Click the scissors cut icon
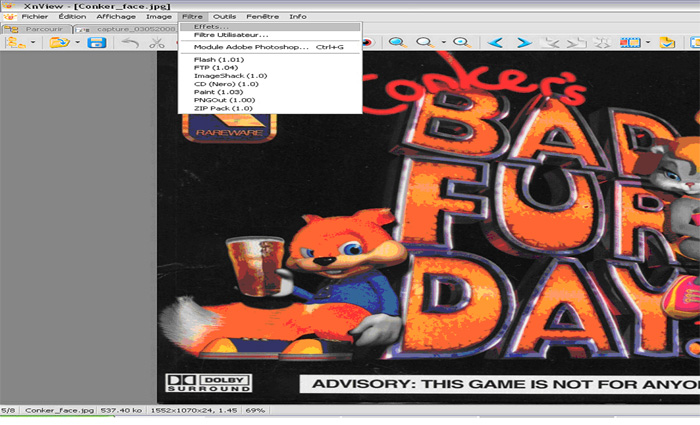The height and width of the screenshot is (425, 700). click(x=157, y=42)
